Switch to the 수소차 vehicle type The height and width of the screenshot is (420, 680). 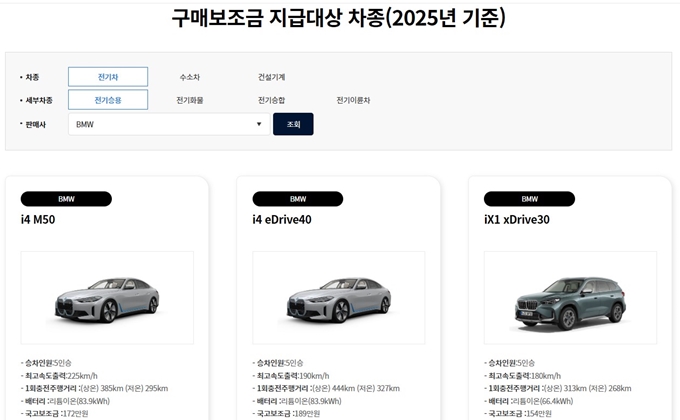coord(190,77)
